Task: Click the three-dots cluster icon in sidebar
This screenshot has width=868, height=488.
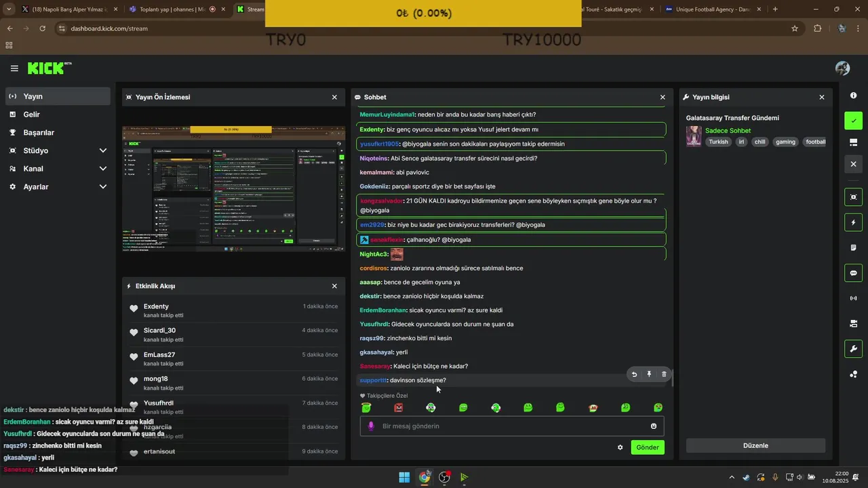Action: tap(853, 374)
